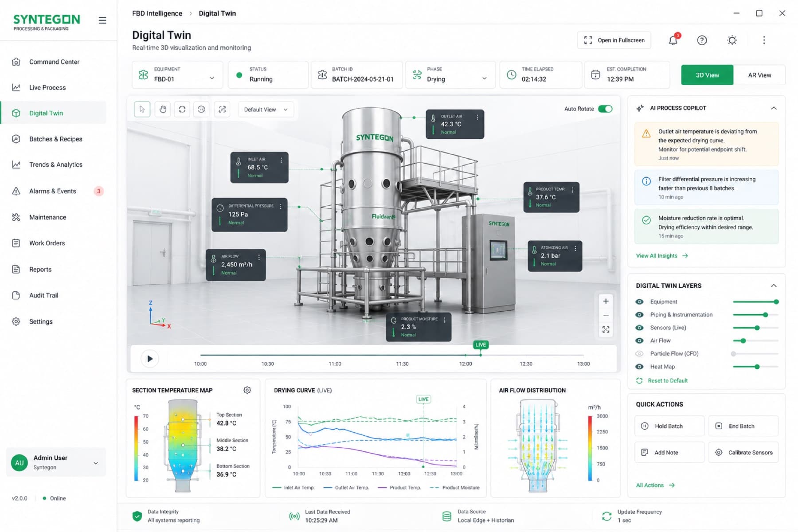Select the pointer tool in viewer toolbar

click(x=142, y=110)
